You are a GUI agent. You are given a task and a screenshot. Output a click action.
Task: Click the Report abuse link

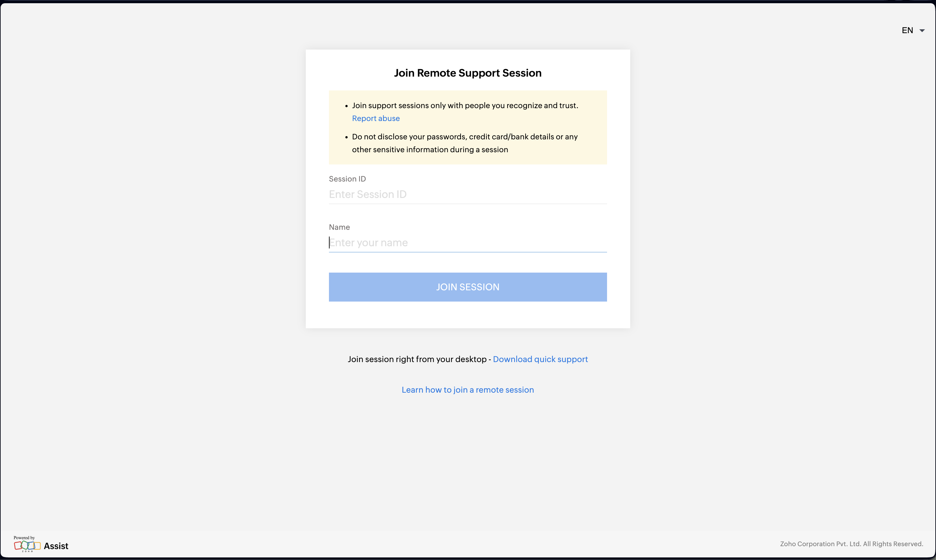point(376,118)
